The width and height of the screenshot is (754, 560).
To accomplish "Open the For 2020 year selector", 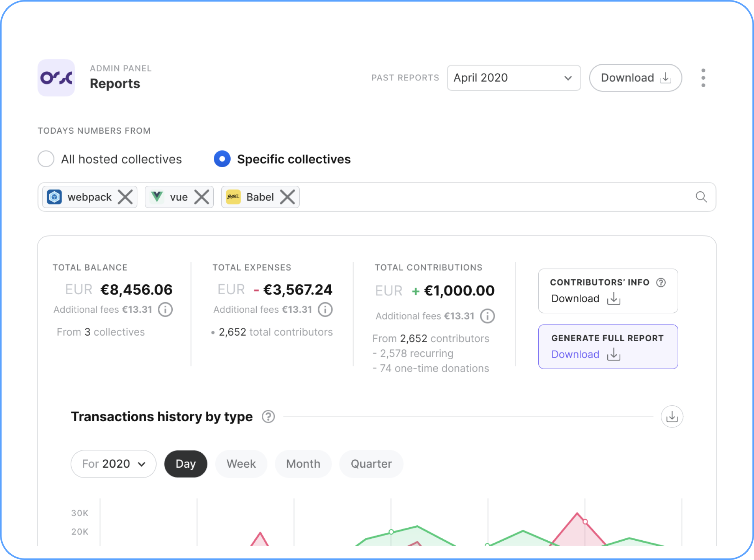I will click(113, 464).
